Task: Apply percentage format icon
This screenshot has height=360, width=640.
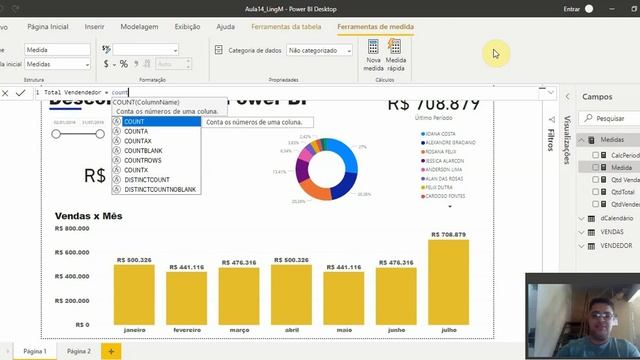Action: 124,64
